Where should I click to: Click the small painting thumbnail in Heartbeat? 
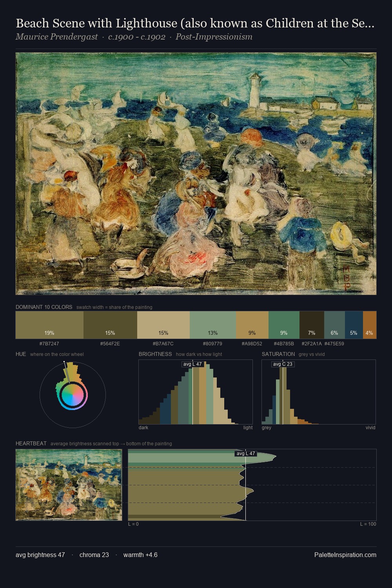tap(69, 485)
